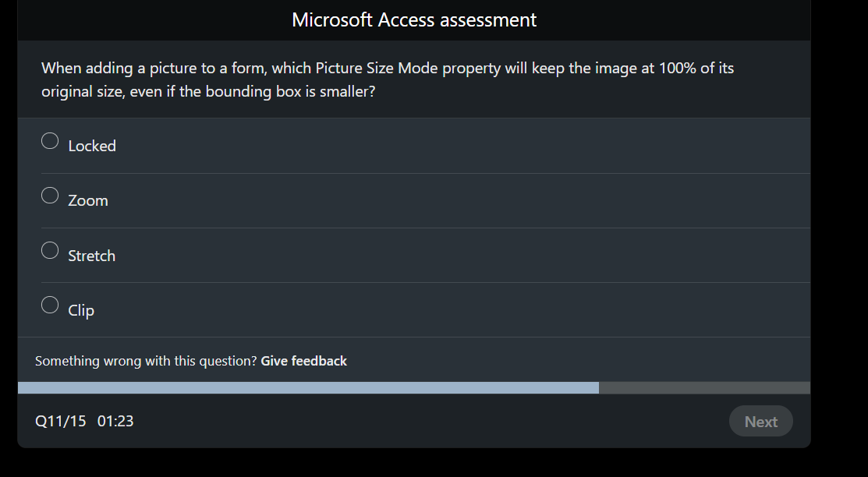The width and height of the screenshot is (868, 477).
Task: Click the Microsoft Access assessment title
Action: 414,19
